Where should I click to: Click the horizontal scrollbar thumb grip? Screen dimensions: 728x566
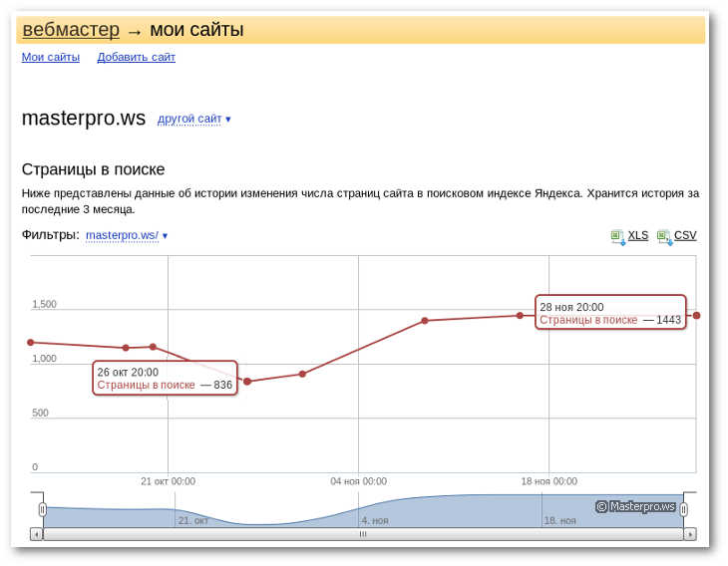tap(363, 534)
